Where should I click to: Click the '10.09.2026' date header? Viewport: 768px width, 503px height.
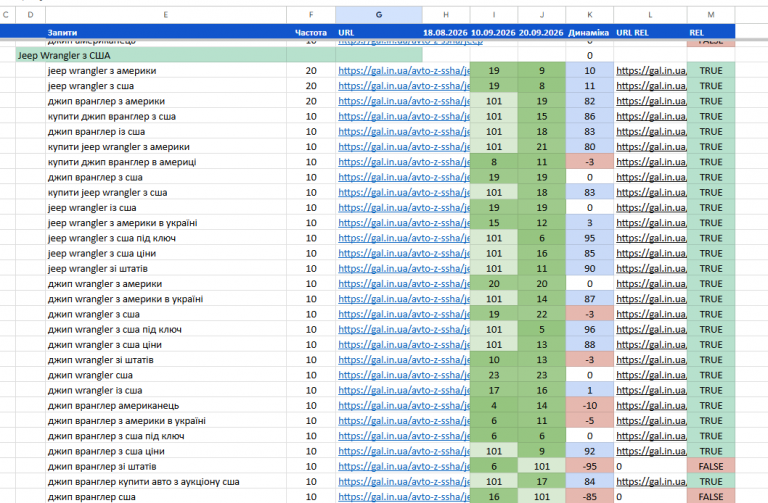(493, 33)
